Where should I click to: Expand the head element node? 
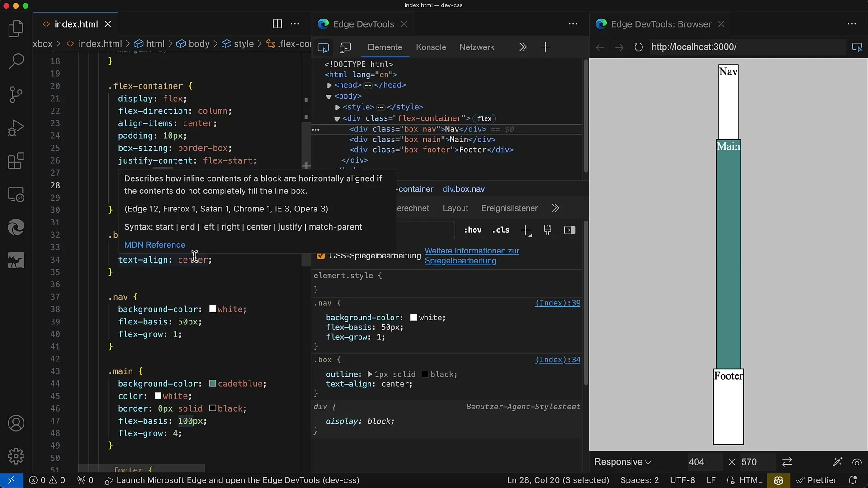(329, 85)
